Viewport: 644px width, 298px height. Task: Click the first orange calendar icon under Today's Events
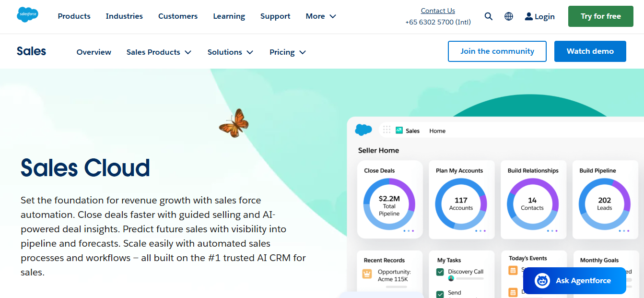click(x=513, y=270)
